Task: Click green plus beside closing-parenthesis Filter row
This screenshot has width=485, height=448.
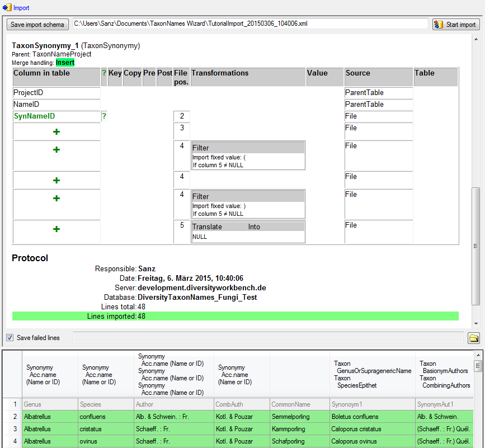Action: click(x=56, y=199)
